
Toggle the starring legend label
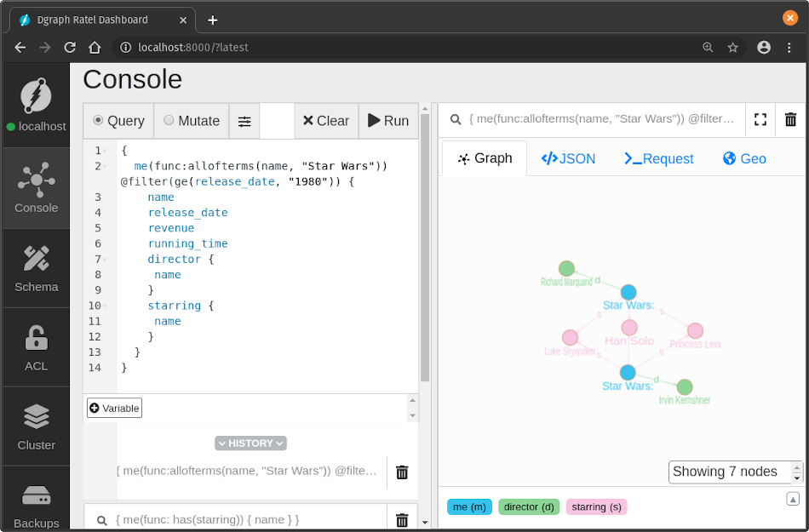pyautogui.click(x=596, y=506)
